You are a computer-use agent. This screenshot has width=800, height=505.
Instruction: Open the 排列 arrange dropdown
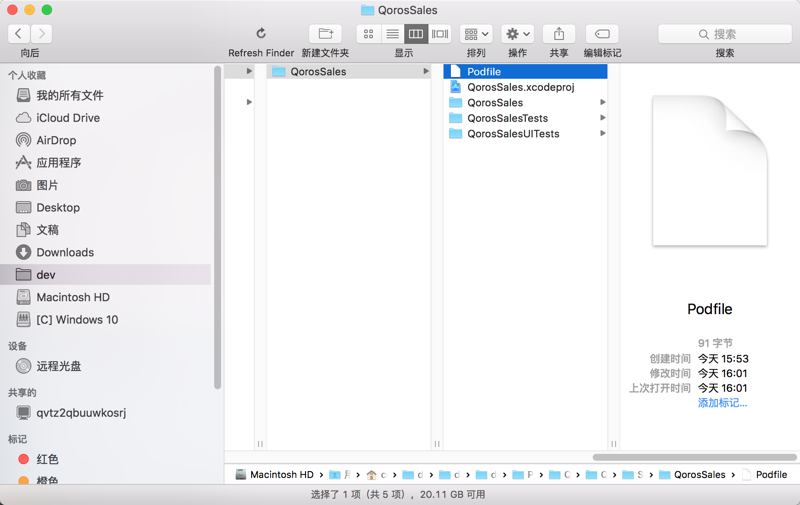pos(476,34)
